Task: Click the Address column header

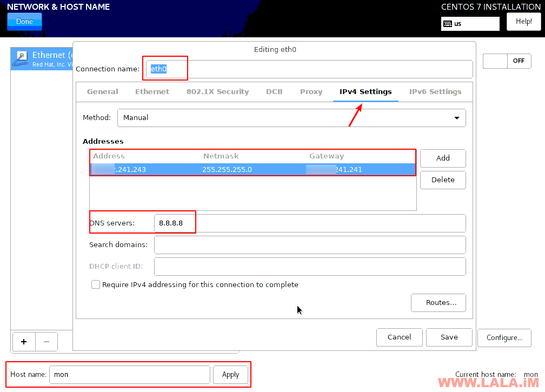Action: click(109, 156)
